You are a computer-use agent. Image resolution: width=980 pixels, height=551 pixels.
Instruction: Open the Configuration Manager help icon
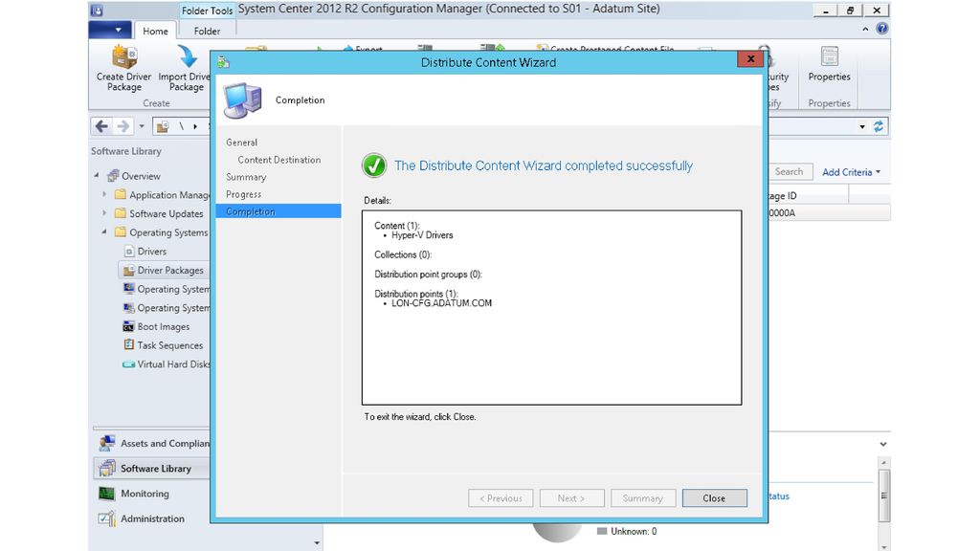coord(881,29)
